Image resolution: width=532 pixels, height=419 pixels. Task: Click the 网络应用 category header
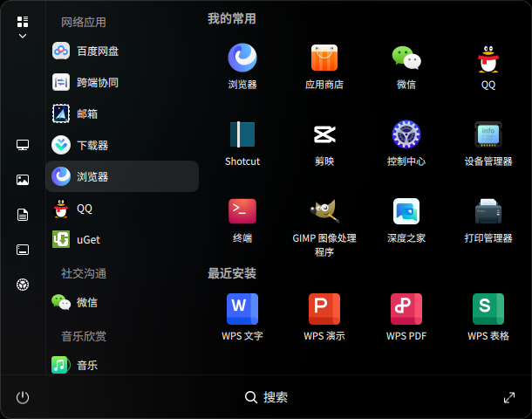click(84, 23)
